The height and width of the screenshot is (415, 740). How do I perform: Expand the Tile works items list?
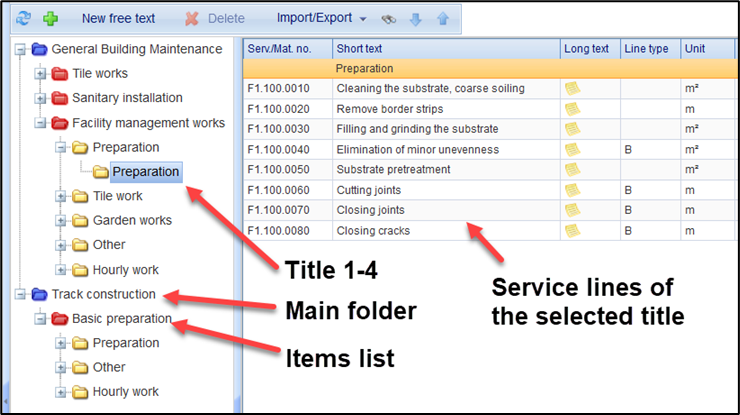(40, 74)
